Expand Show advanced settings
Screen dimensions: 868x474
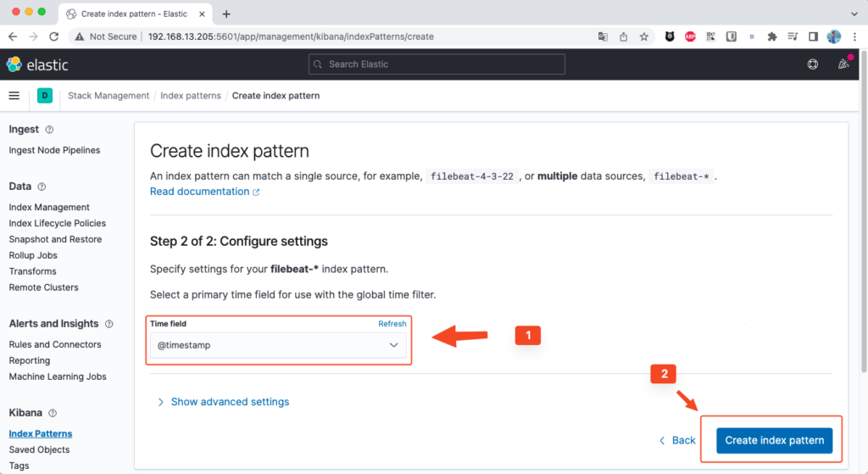[224, 402]
